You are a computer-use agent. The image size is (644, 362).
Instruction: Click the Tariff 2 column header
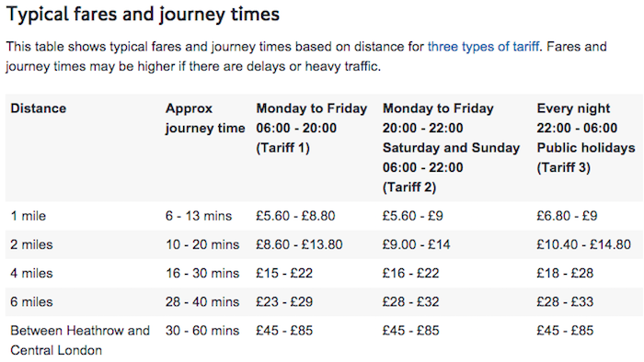point(451,148)
